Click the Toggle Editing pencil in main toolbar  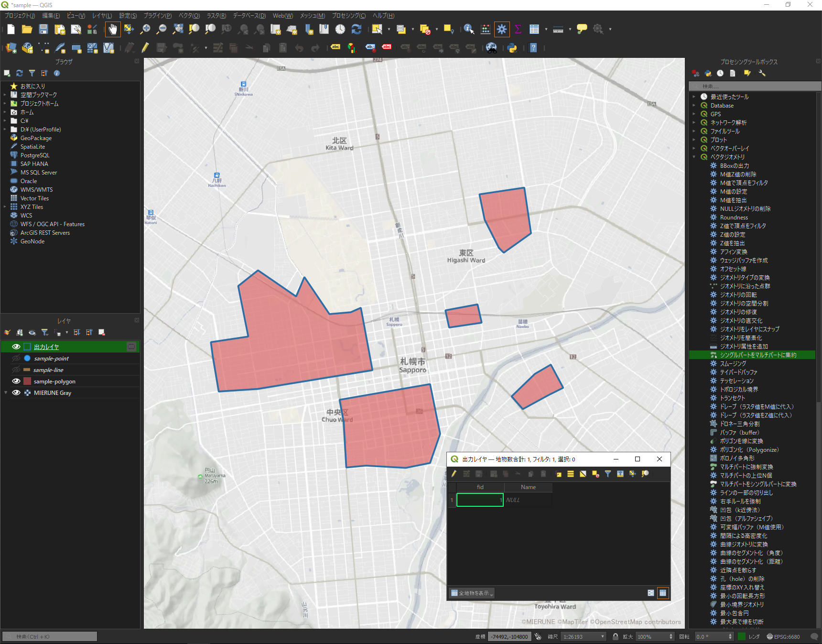coord(145,48)
